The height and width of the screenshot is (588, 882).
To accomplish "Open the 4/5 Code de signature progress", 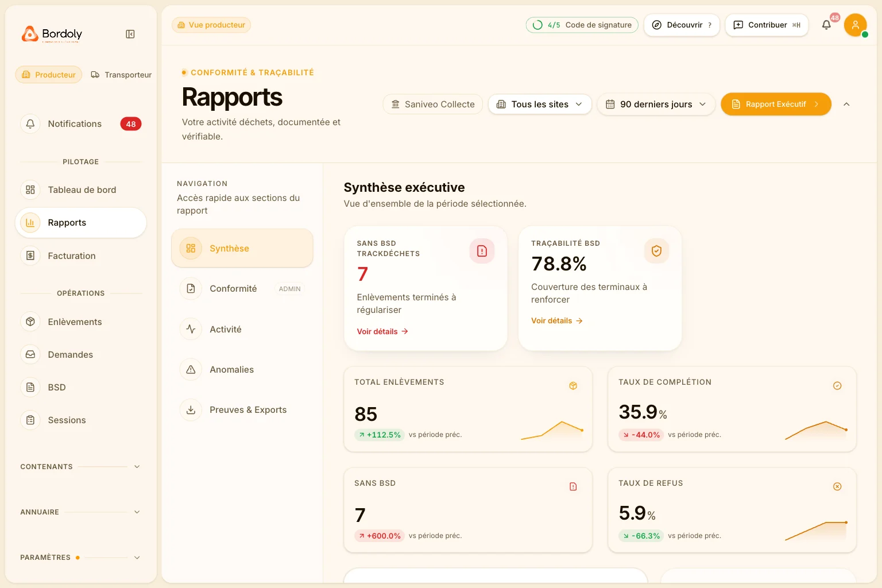I will tap(582, 25).
